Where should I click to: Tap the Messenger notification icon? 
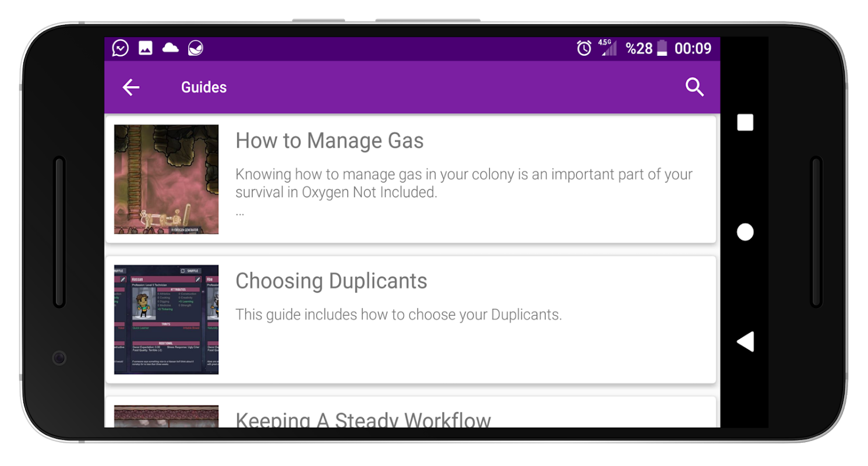(121, 48)
